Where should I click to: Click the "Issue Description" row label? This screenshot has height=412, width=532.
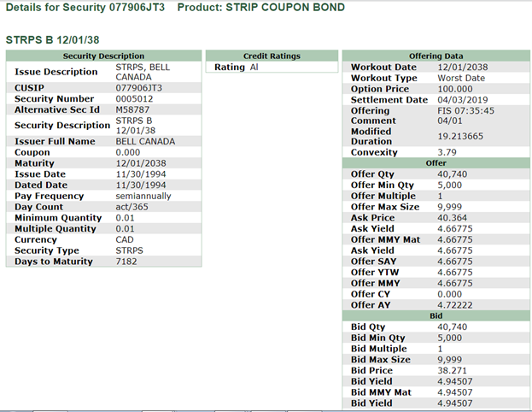coord(56,72)
